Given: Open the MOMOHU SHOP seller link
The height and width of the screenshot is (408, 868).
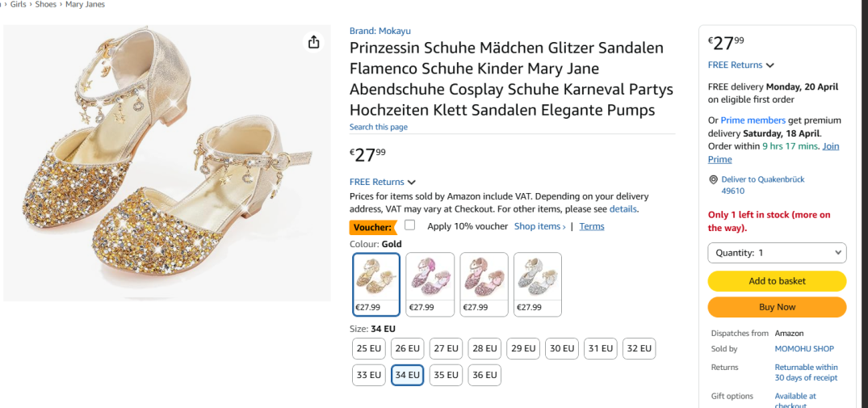Looking at the screenshot, I should coord(804,349).
